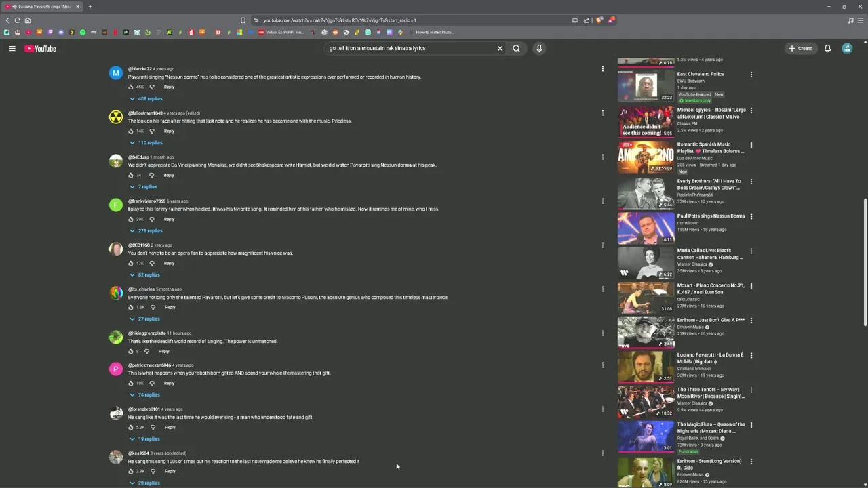
Task: Open the Michael Spyres Rossini video title
Action: click(x=711, y=113)
